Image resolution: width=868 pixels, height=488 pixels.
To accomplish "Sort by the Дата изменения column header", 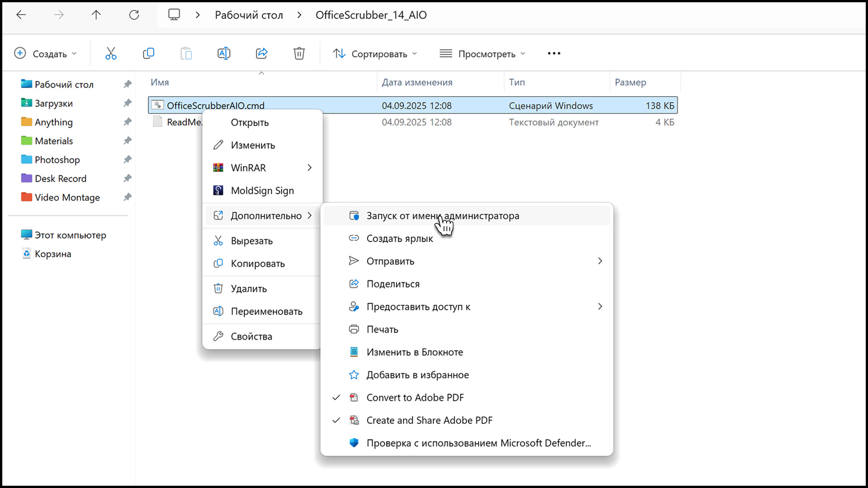I will [417, 82].
